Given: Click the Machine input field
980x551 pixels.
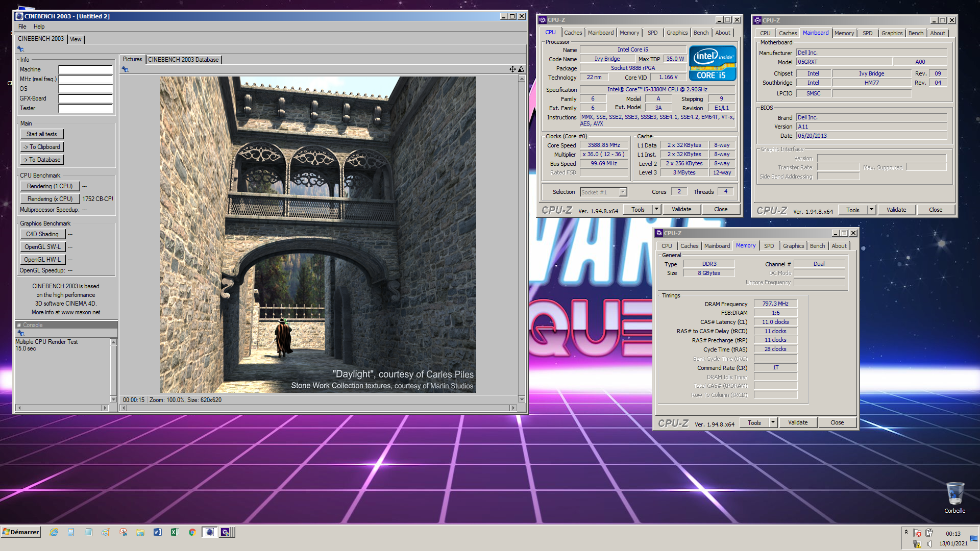Looking at the screenshot, I should (x=85, y=69).
